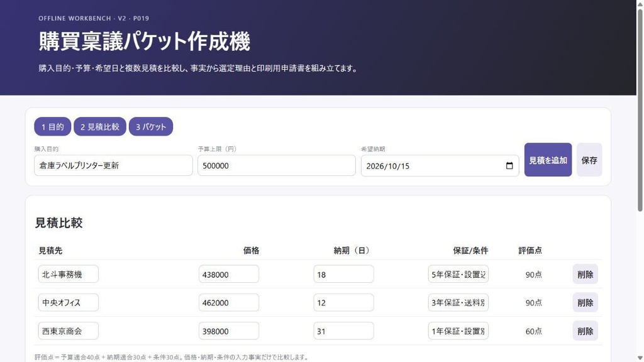Edit the delivery days field showing 18
This screenshot has height=362, width=644.
(343, 274)
